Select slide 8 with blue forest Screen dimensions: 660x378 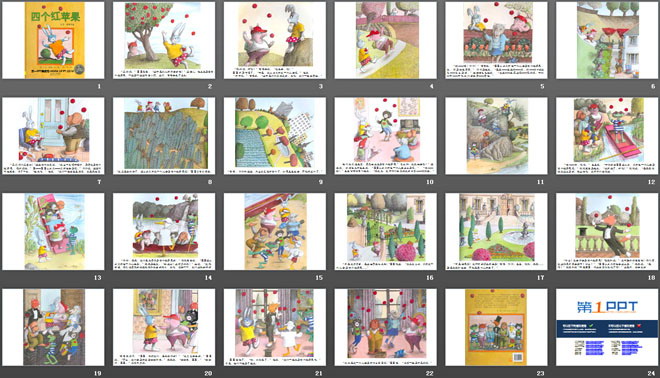pyautogui.click(x=164, y=136)
